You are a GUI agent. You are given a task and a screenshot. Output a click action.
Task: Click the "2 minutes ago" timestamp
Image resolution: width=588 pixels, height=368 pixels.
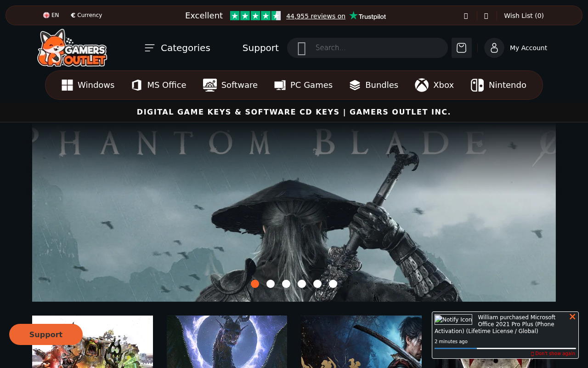[x=451, y=341]
